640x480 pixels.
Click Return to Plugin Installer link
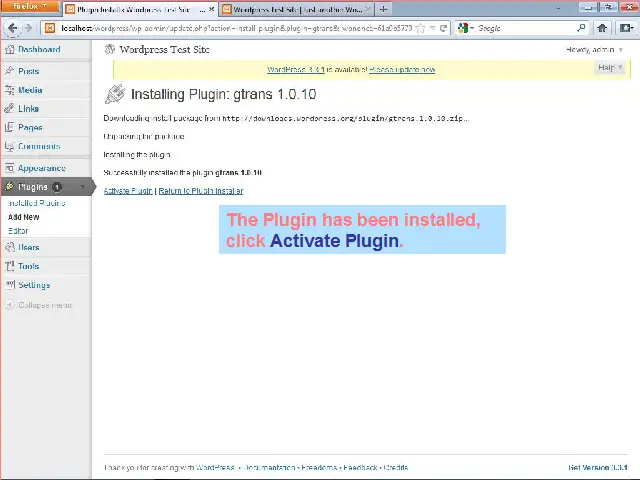(x=201, y=191)
